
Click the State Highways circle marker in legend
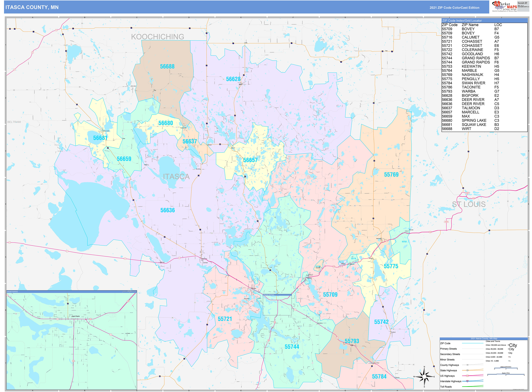[x=467, y=370]
